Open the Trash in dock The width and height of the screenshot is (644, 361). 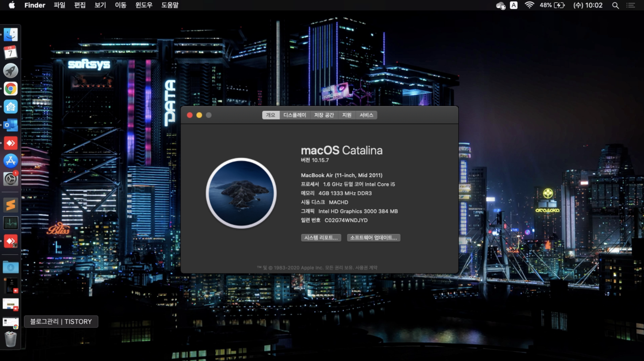click(x=11, y=339)
